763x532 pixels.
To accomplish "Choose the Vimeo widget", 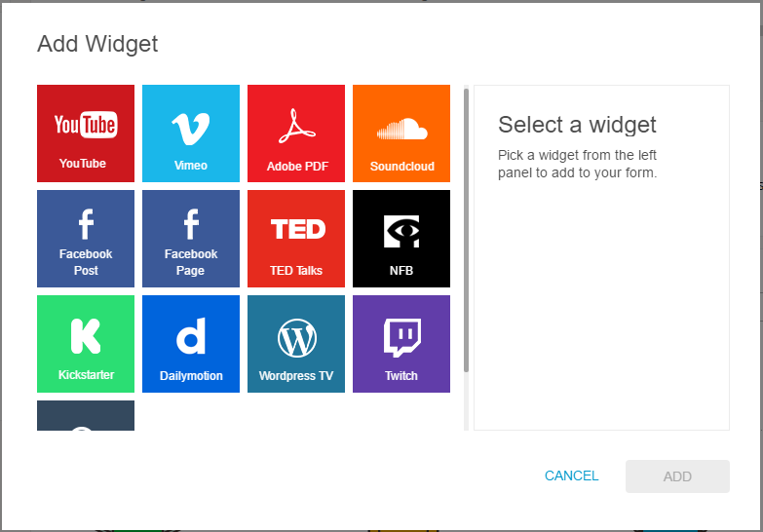I will [x=191, y=133].
